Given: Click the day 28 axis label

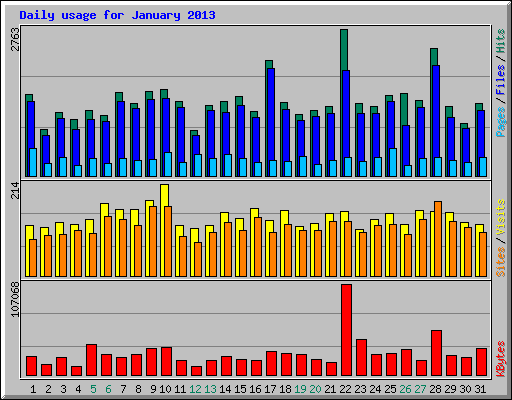Looking at the screenshot, I should click(435, 389).
